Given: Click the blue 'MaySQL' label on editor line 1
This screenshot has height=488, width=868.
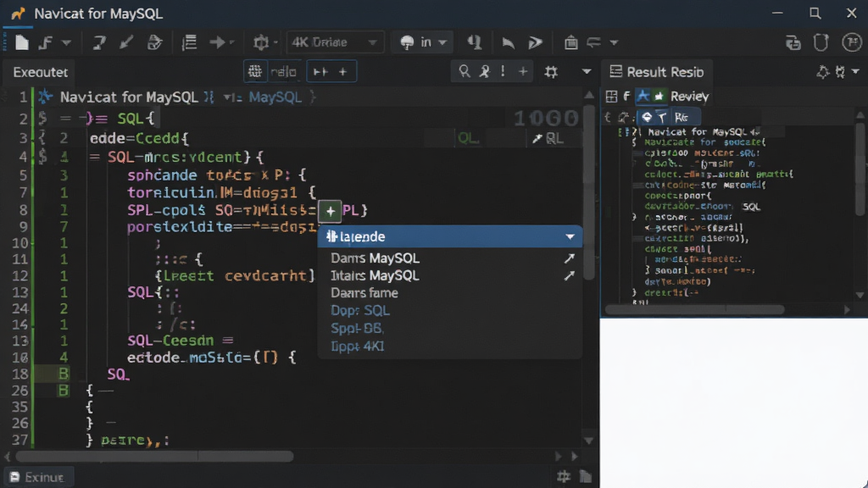Looking at the screenshot, I should click(275, 97).
